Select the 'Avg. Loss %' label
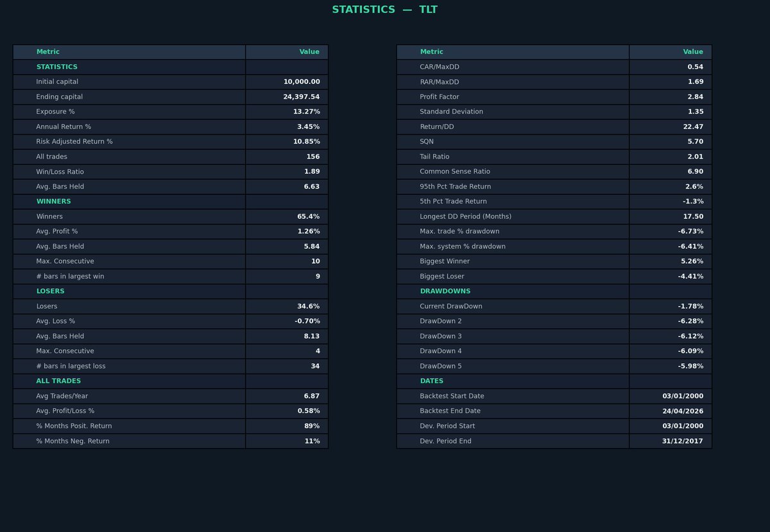Viewport: 770px width, 532px height. coord(55,322)
